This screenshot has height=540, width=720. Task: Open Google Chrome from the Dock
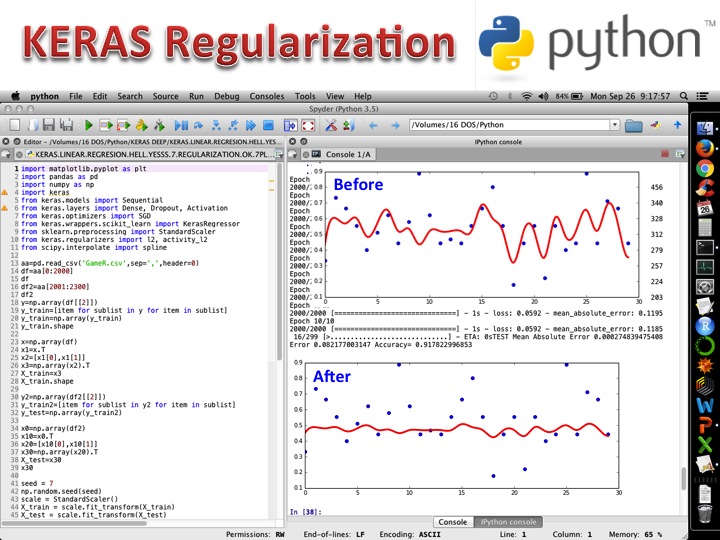click(704, 169)
